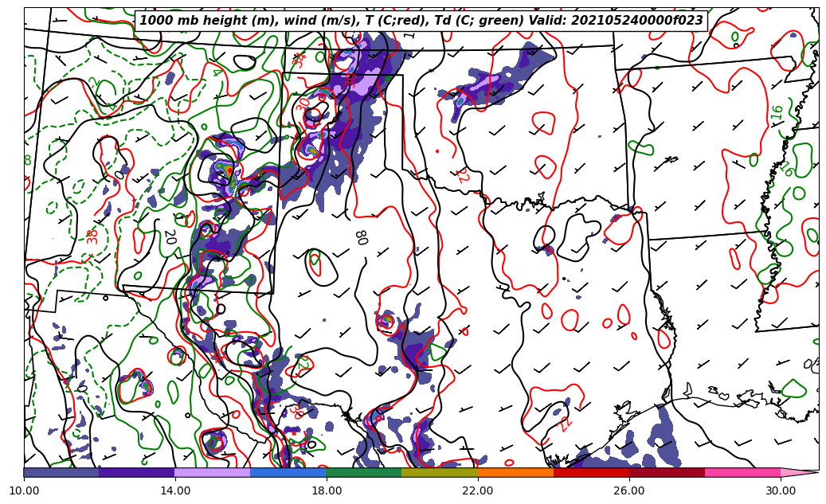This screenshot has width=826, height=504.
Task: Click the pink colorbar segment before 30.00
Action: (742, 472)
